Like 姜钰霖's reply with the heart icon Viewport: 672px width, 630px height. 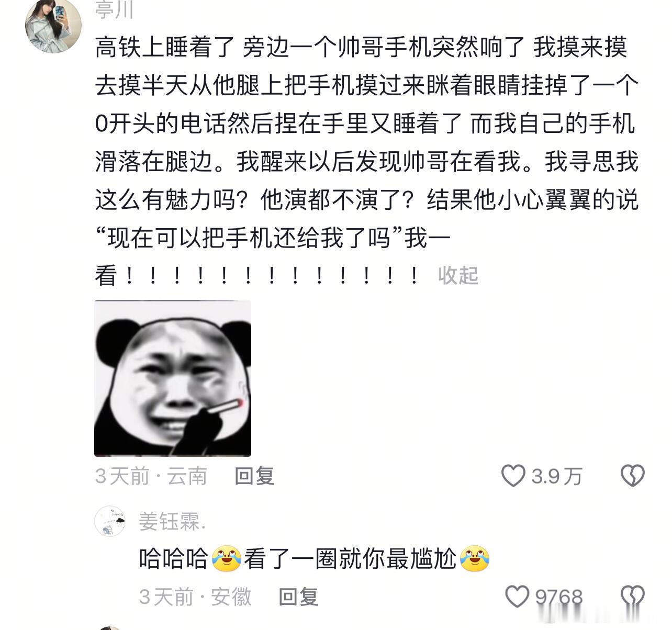tap(517, 597)
